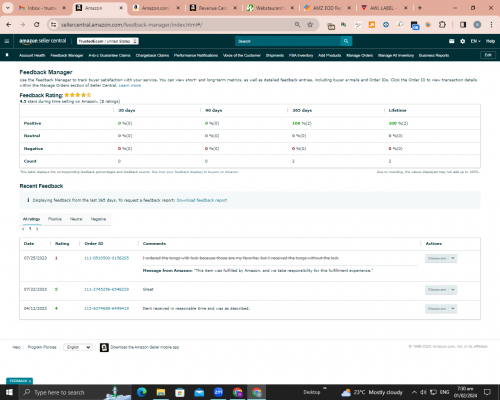500x400 pixels.
Task: Open the messages envelope icon
Action: 452,41
